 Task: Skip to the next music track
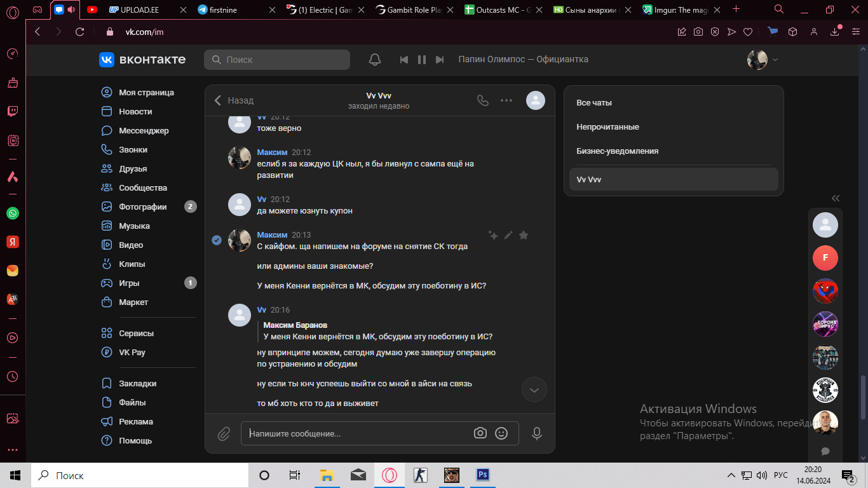point(440,60)
